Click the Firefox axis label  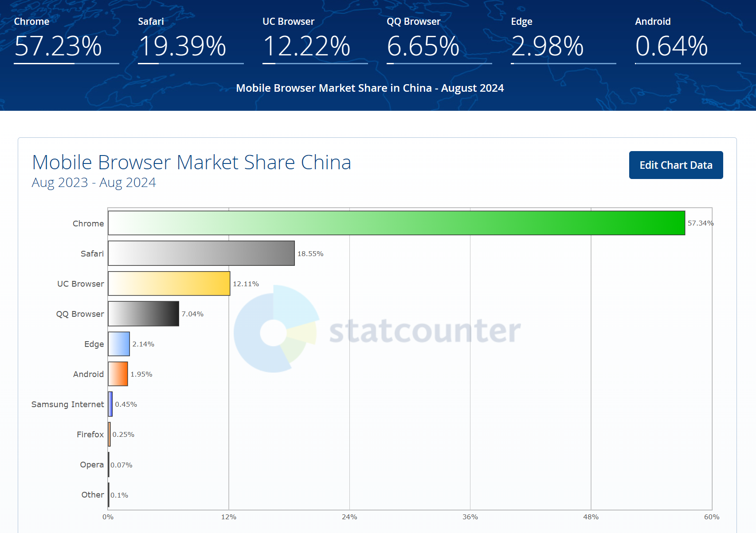point(90,435)
